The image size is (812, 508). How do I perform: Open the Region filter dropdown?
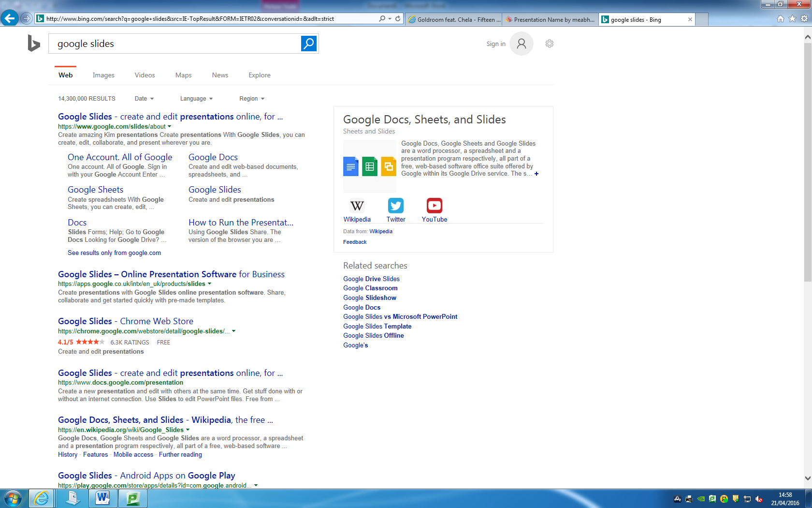point(252,99)
